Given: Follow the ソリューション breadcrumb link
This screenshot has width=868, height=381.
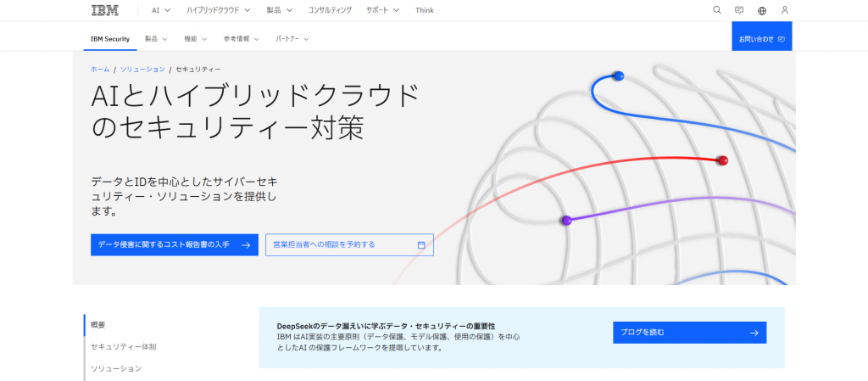Looking at the screenshot, I should [142, 70].
